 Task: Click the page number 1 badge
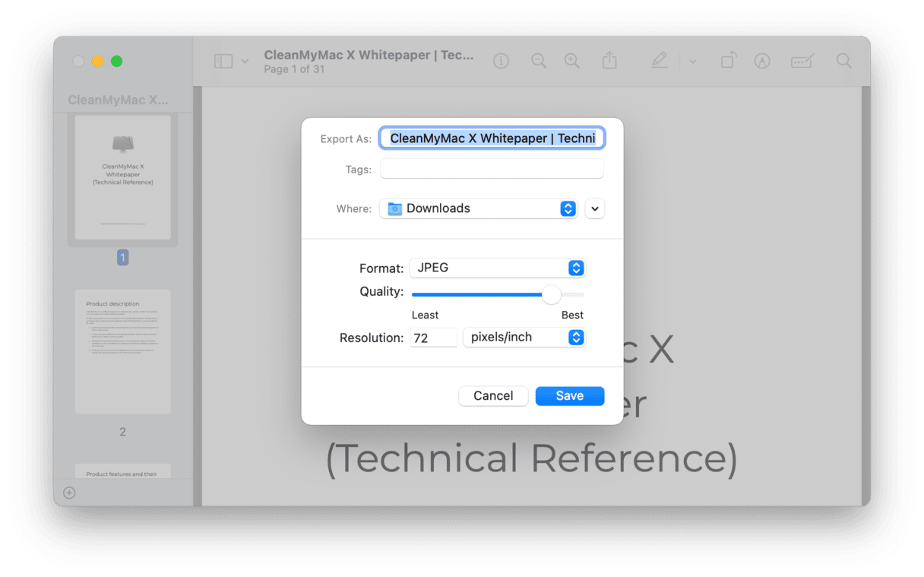click(x=122, y=258)
